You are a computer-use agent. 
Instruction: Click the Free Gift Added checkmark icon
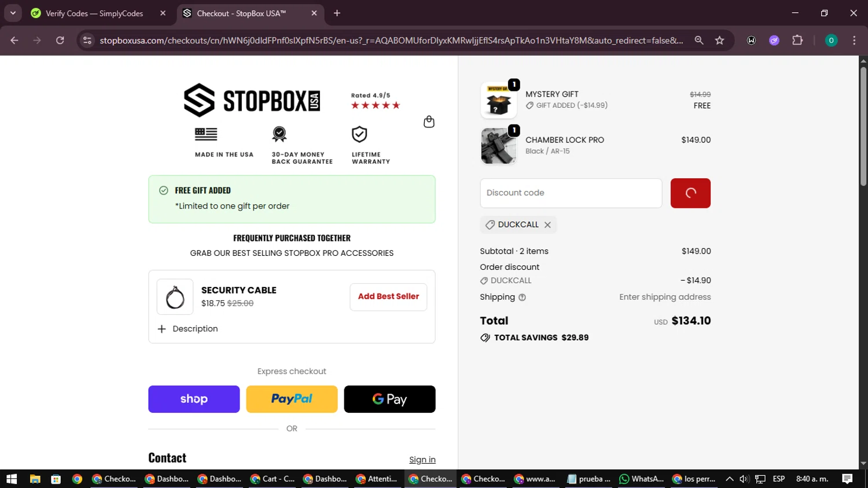tap(164, 190)
